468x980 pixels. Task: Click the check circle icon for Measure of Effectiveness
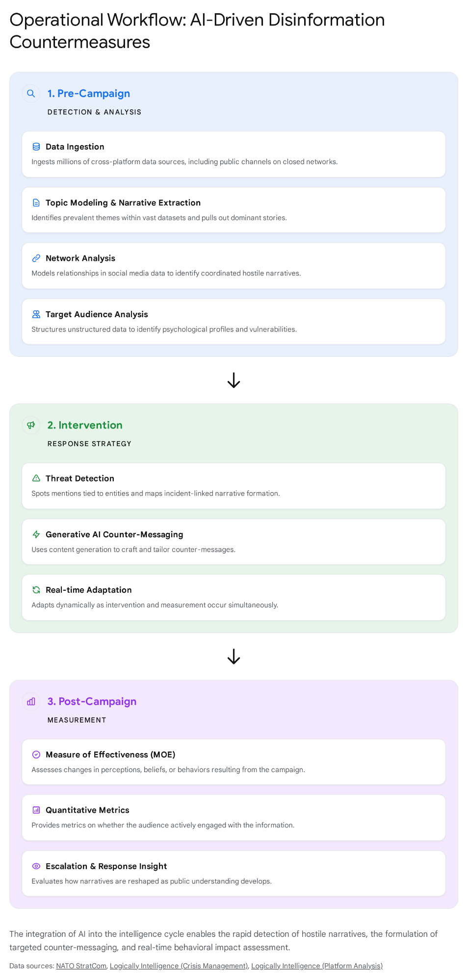click(36, 754)
